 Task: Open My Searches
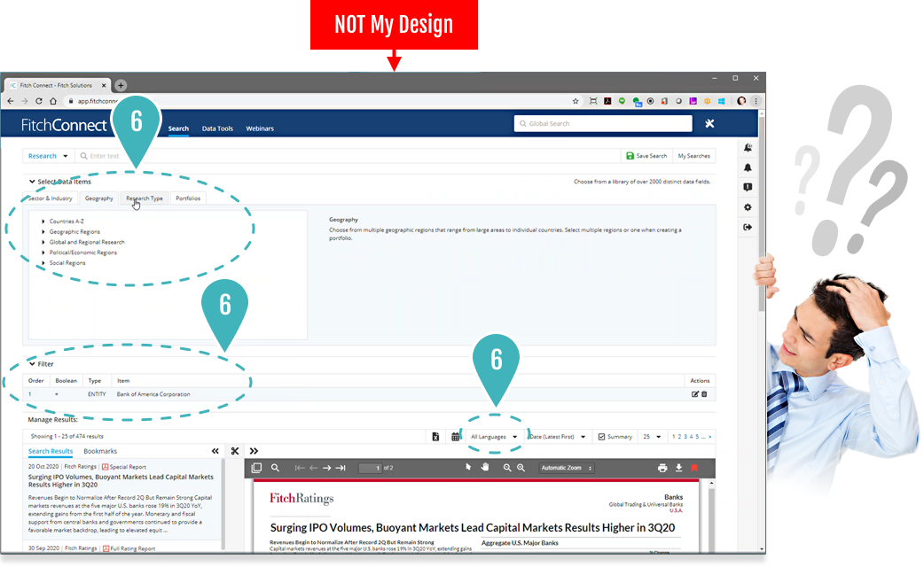coord(693,156)
